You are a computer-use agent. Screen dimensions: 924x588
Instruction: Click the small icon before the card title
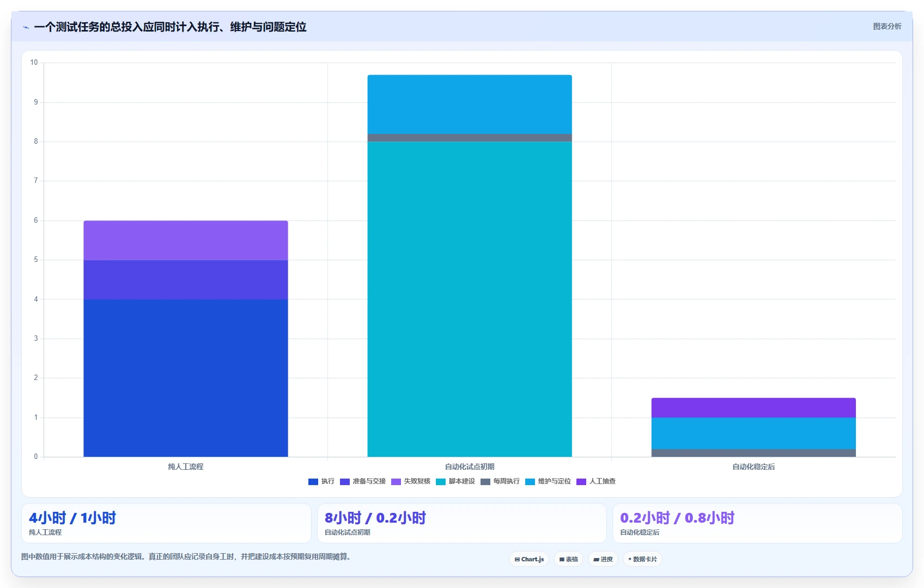pyautogui.click(x=26, y=27)
